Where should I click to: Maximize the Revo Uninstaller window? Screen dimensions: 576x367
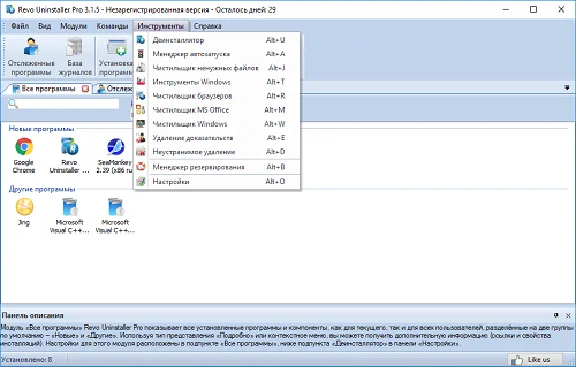[x=533, y=9]
